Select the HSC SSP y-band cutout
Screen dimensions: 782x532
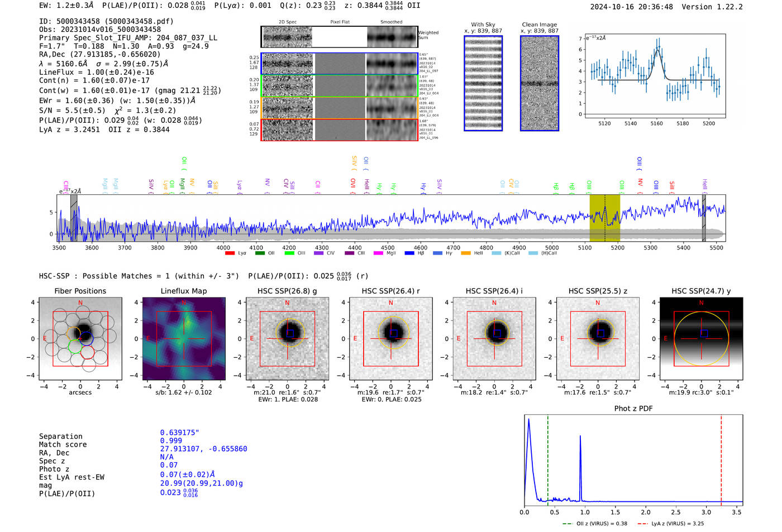pyautogui.click(x=702, y=338)
